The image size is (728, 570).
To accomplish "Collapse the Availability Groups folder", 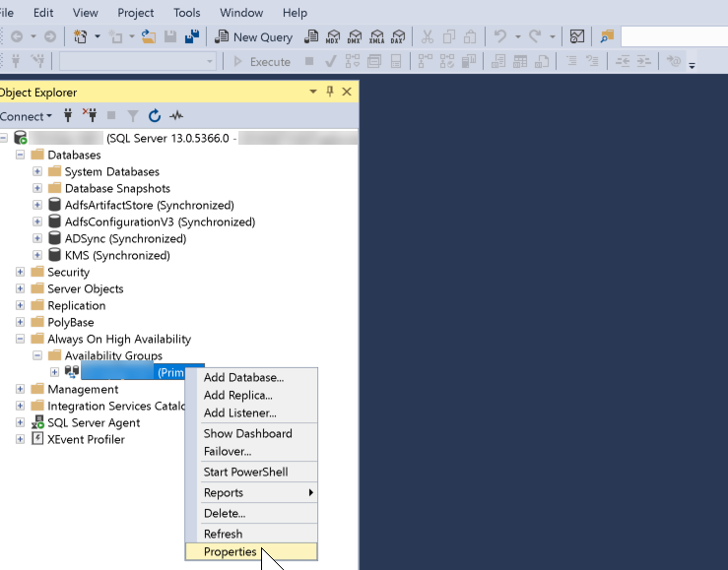I will click(x=37, y=355).
